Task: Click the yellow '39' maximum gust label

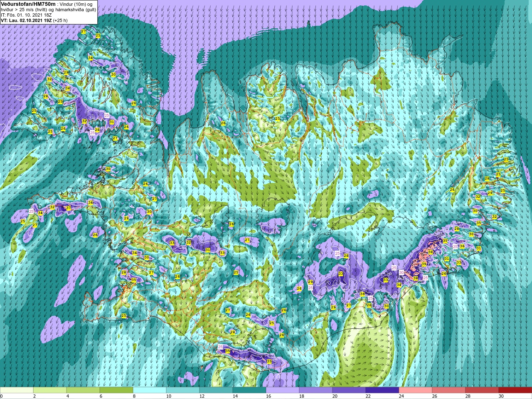Action: pyautogui.click(x=424, y=264)
